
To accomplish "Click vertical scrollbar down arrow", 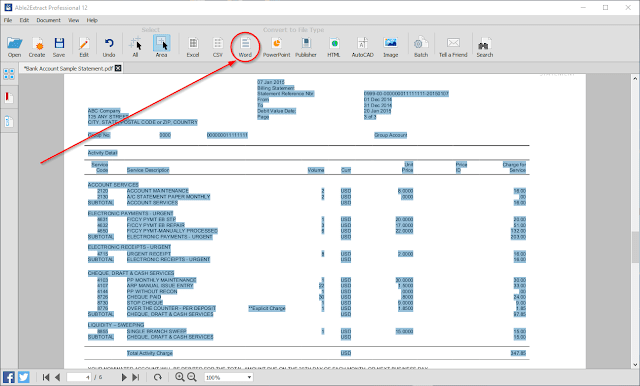I will (x=635, y=364).
